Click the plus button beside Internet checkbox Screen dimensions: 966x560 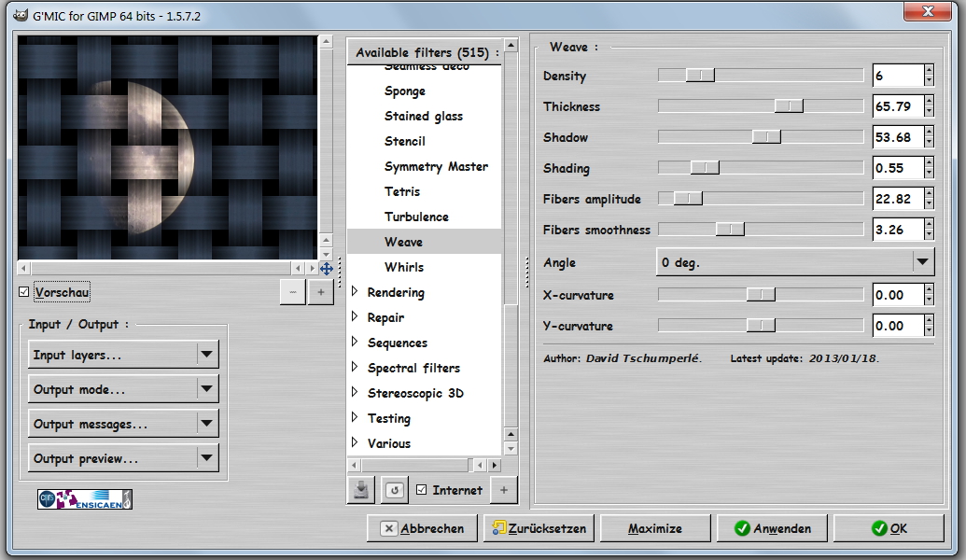[x=503, y=489]
